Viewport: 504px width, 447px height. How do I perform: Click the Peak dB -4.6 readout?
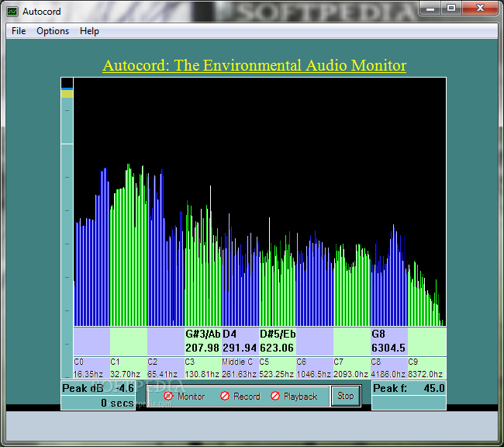pos(98,388)
